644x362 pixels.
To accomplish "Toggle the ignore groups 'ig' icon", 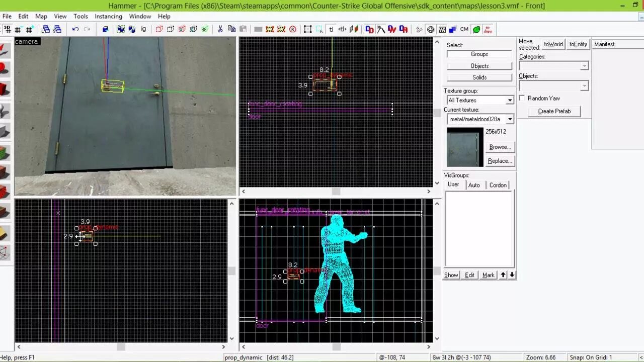I will click(143, 29).
